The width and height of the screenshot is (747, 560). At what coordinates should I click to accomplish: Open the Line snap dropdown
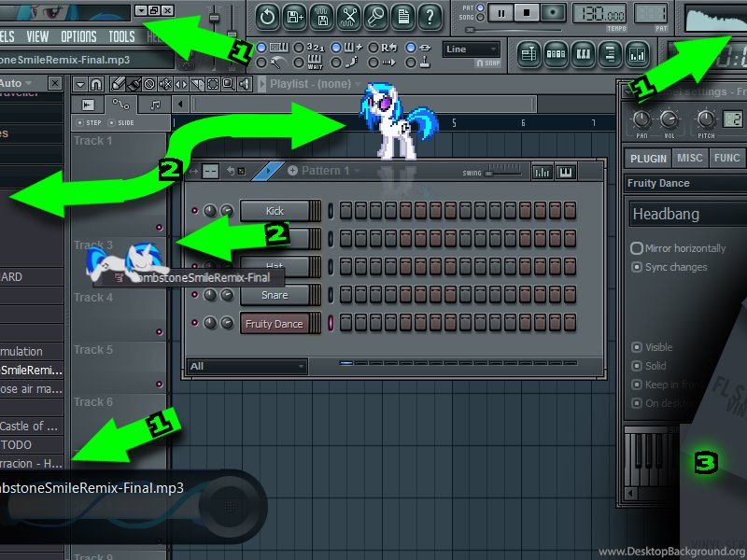pos(472,49)
